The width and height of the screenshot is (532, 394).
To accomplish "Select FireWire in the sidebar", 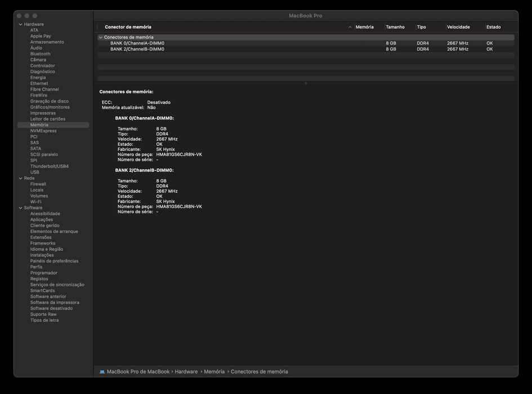I will tap(39, 95).
